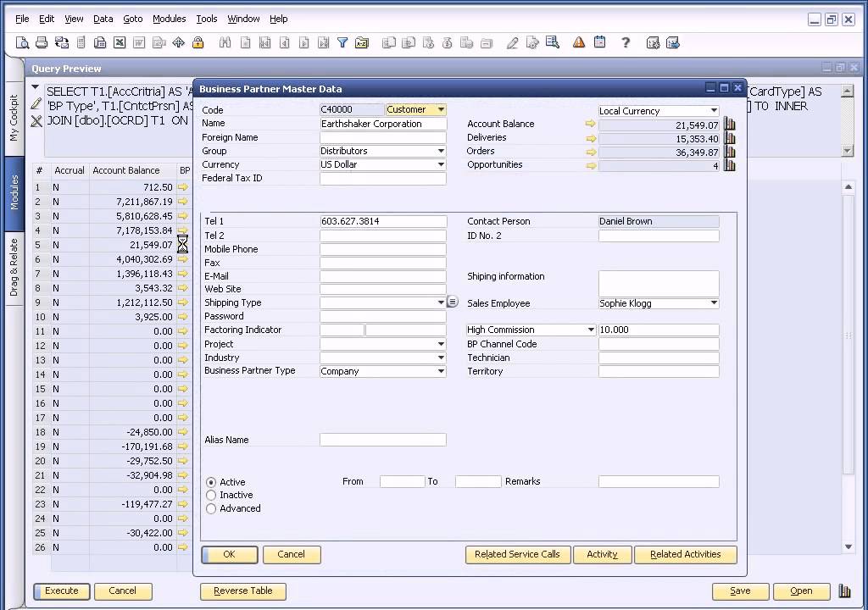Open the chart icon beside Deliveries
The width and height of the screenshot is (868, 610).
730,138
